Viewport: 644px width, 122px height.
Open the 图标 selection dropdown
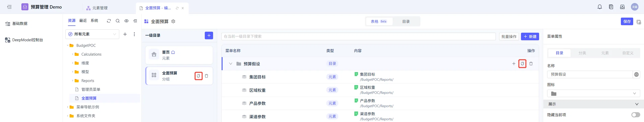tap(594, 94)
